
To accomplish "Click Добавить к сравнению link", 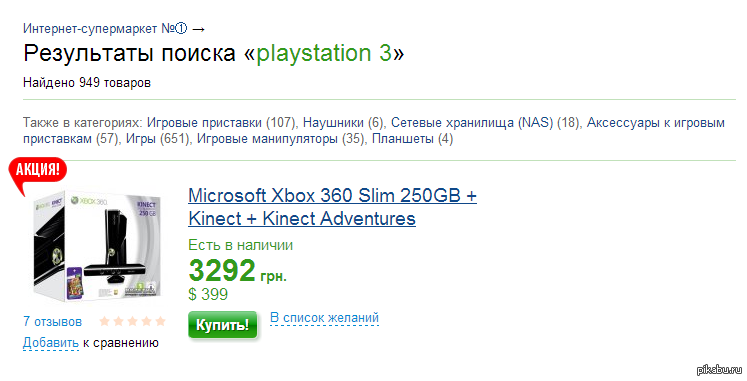I will [x=91, y=343].
